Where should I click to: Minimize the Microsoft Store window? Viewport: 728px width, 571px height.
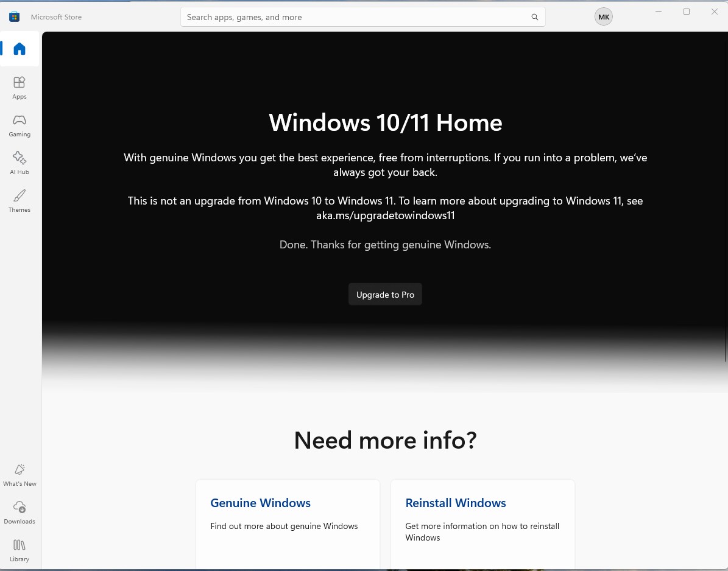[658, 11]
